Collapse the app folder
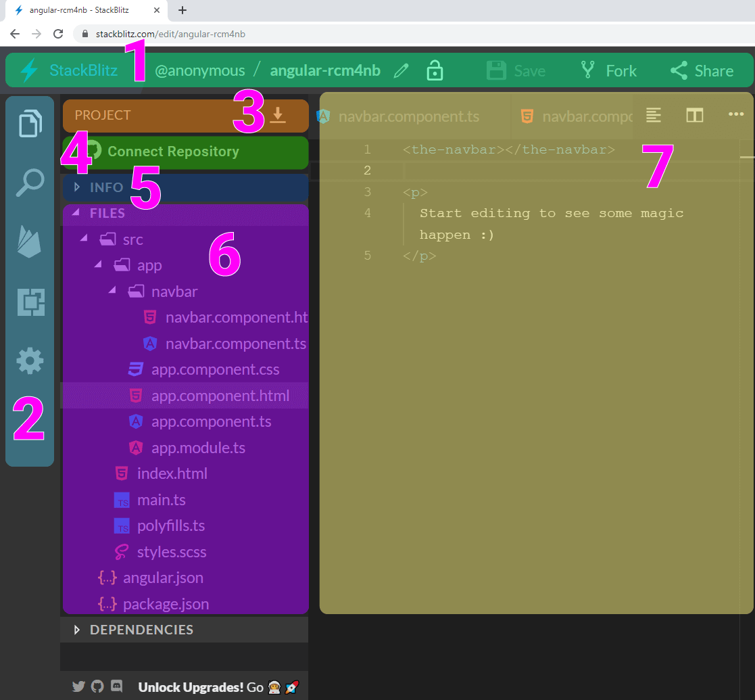Image resolution: width=755 pixels, height=700 pixels. [x=98, y=264]
